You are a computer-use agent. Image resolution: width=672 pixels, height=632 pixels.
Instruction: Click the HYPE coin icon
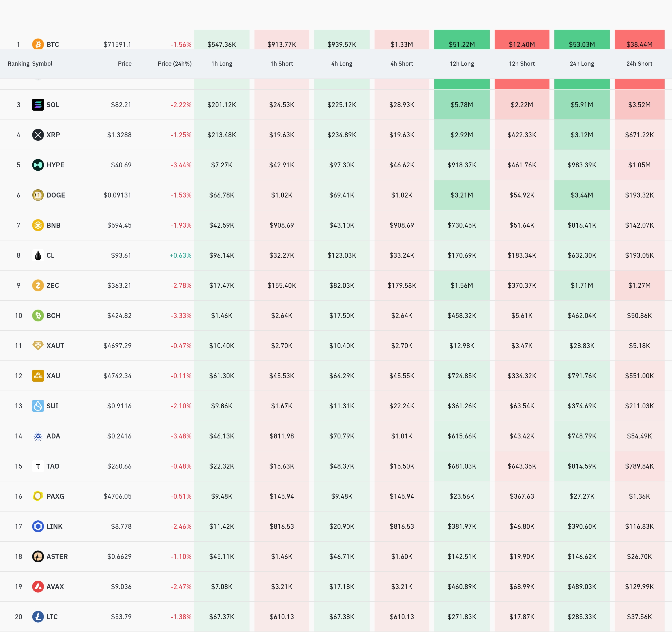pos(38,165)
